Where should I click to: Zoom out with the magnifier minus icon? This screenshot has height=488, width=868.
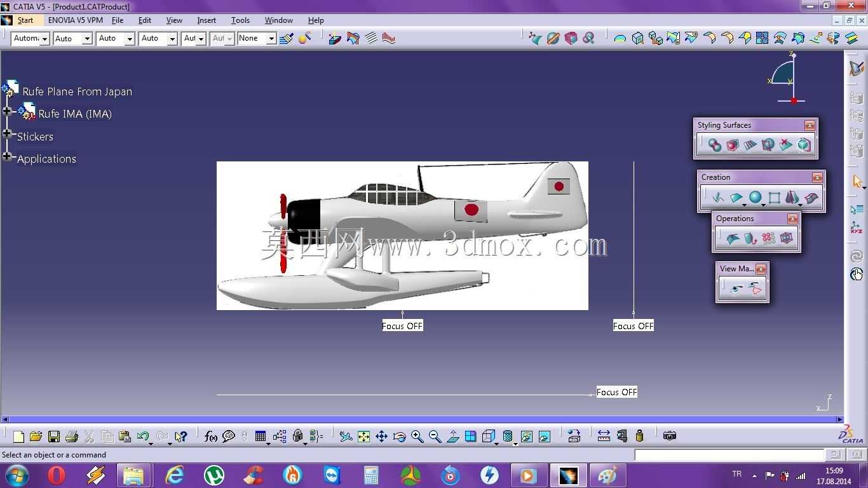click(435, 436)
